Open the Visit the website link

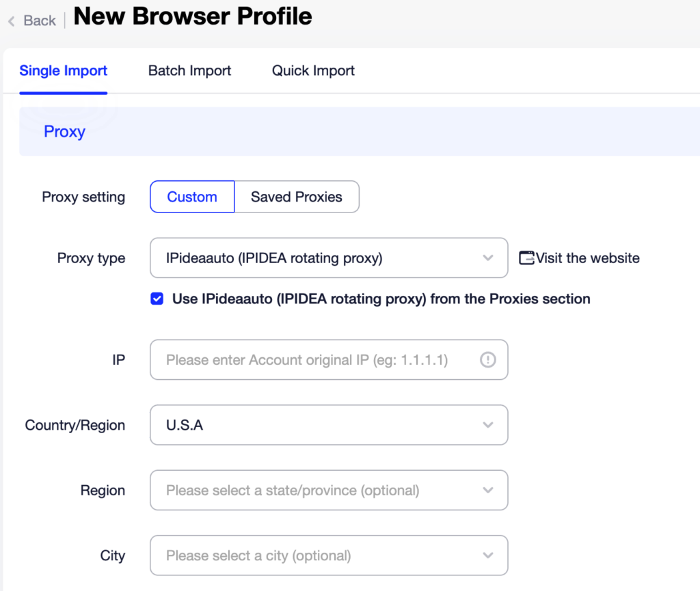[587, 258]
